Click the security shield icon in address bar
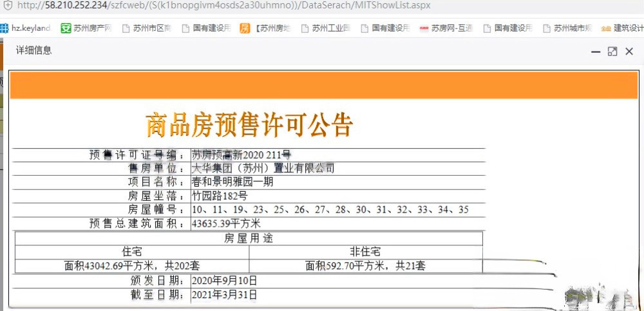The height and width of the screenshot is (311, 644). click(8, 5)
